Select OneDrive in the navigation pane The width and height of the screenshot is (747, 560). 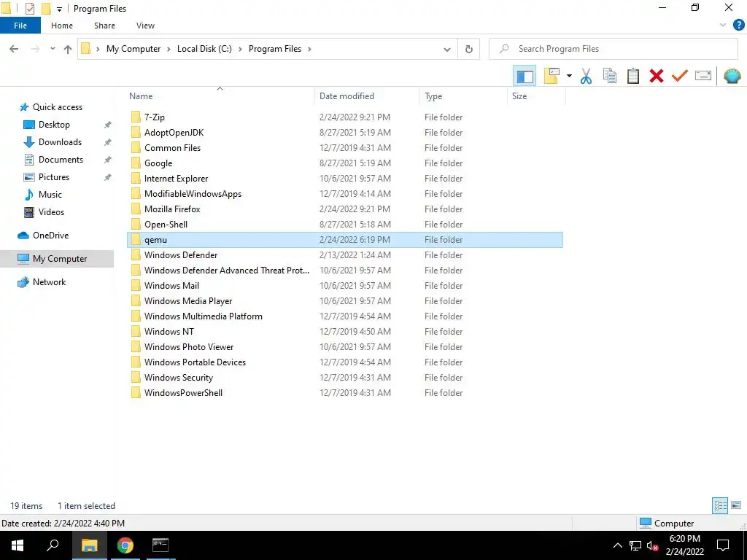pyautogui.click(x=50, y=236)
